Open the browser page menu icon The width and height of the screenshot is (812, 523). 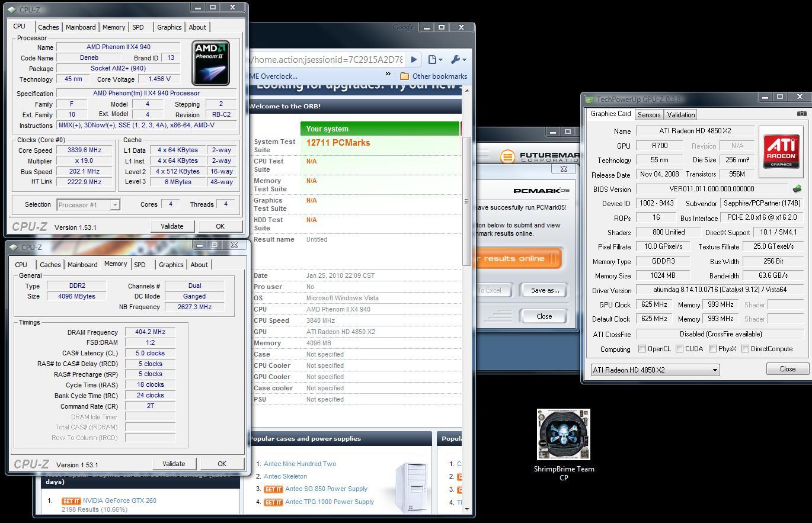click(435, 59)
